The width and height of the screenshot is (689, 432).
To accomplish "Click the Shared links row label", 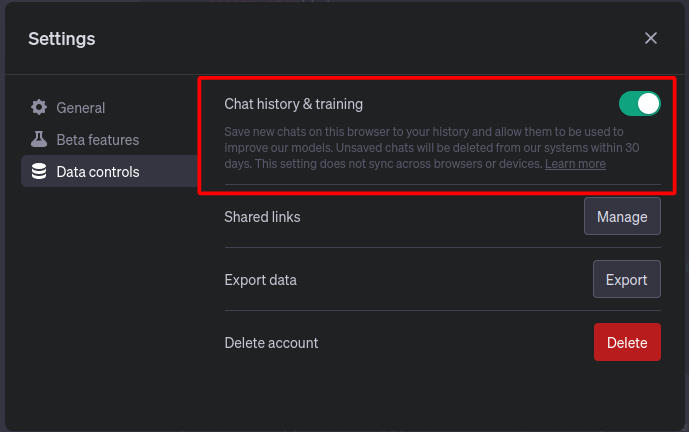I will (262, 217).
